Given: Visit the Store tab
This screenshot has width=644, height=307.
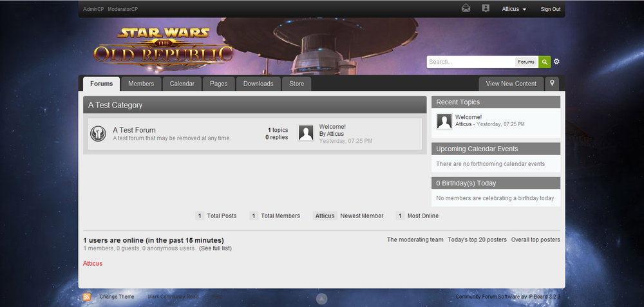Looking at the screenshot, I should pyautogui.click(x=296, y=84).
